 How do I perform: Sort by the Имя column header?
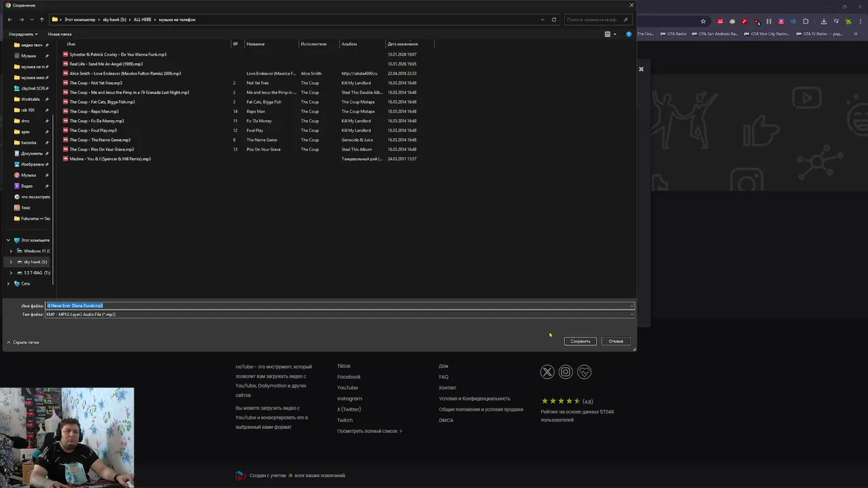point(71,44)
